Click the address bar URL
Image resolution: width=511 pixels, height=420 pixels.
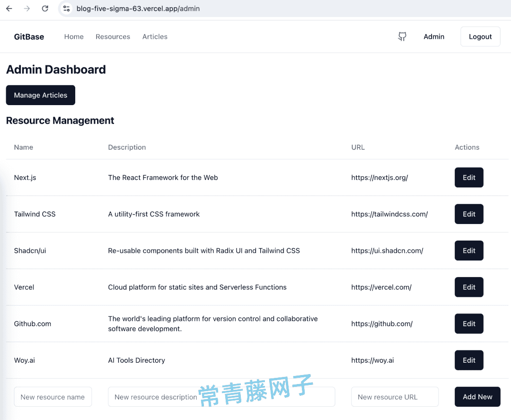(x=138, y=9)
